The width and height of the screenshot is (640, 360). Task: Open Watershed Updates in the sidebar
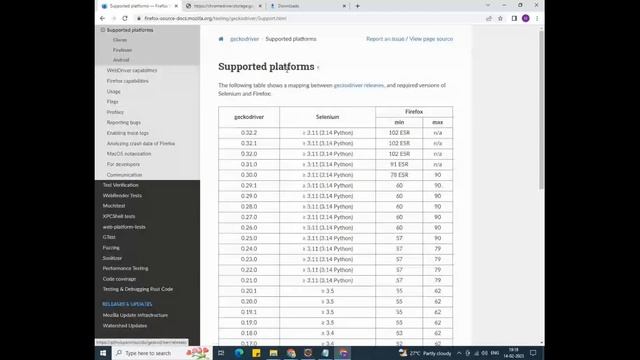pos(124,326)
